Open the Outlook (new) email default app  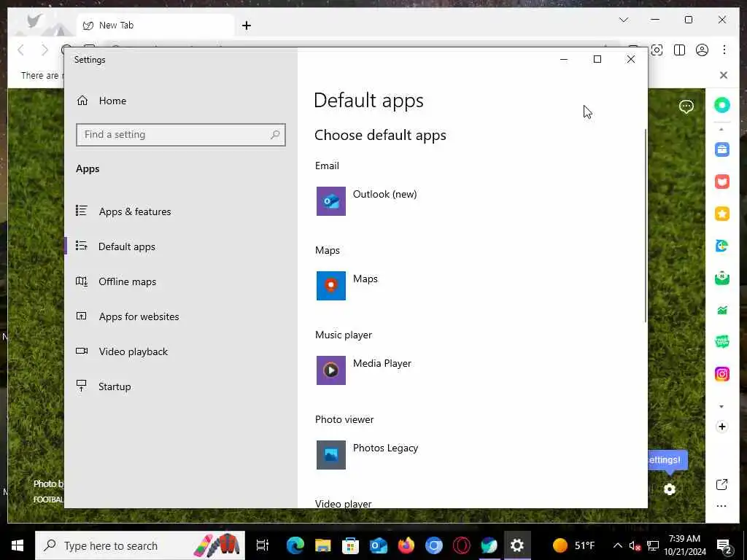367,201
